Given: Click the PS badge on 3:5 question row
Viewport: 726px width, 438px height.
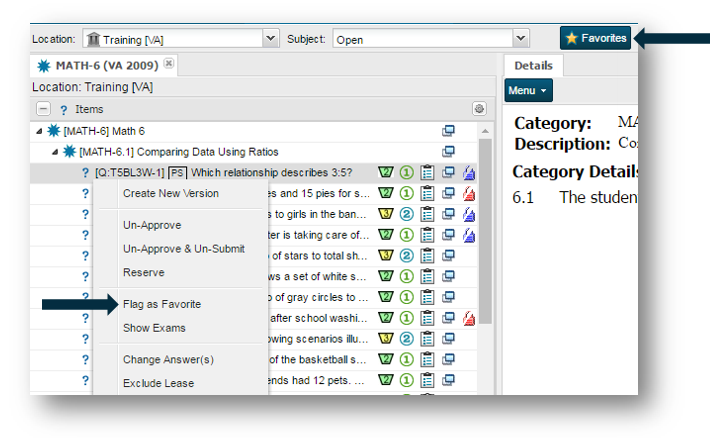Looking at the screenshot, I should (x=177, y=173).
